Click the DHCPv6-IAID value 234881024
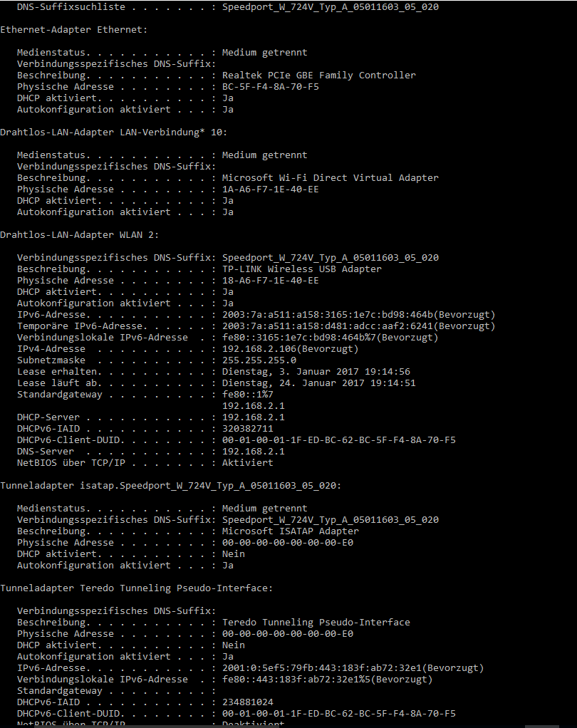Viewport: 577px width, 728px height. click(247, 702)
